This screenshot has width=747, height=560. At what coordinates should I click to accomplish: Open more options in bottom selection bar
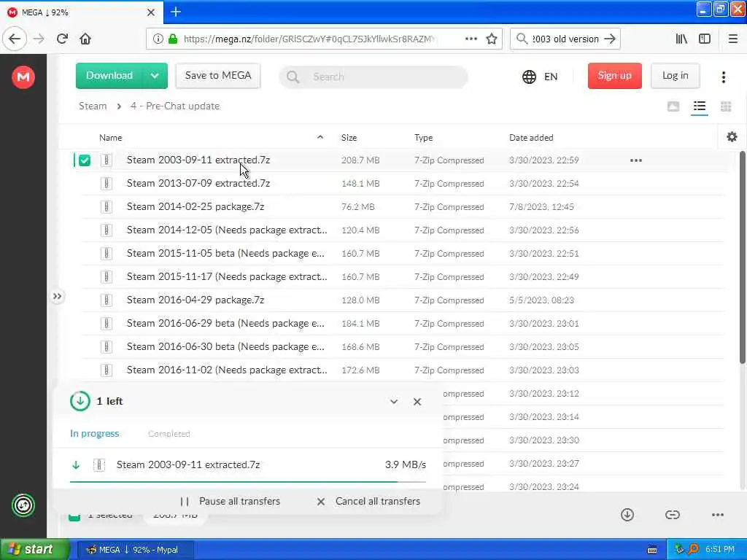pyautogui.click(x=718, y=515)
